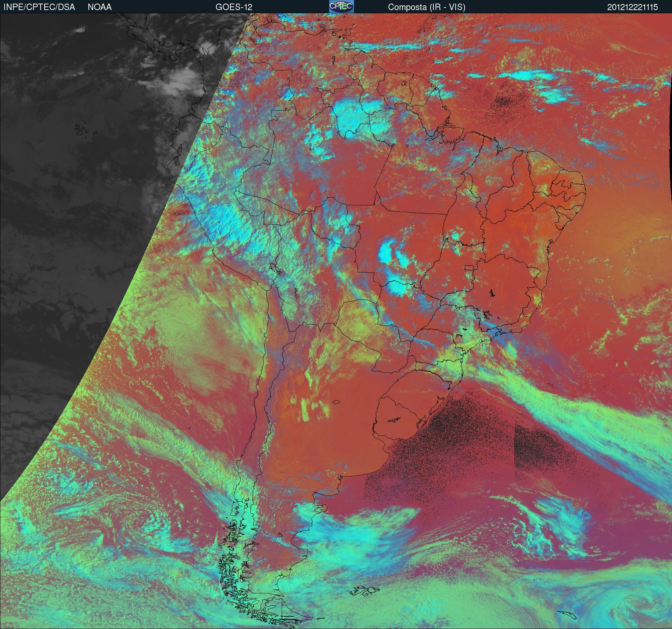672x629 pixels.
Task: Click the CPTEC logo in the header
Action: pos(341,6)
